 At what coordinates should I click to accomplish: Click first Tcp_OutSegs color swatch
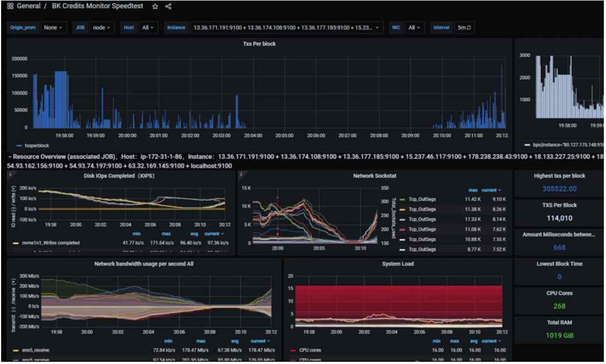click(x=402, y=200)
